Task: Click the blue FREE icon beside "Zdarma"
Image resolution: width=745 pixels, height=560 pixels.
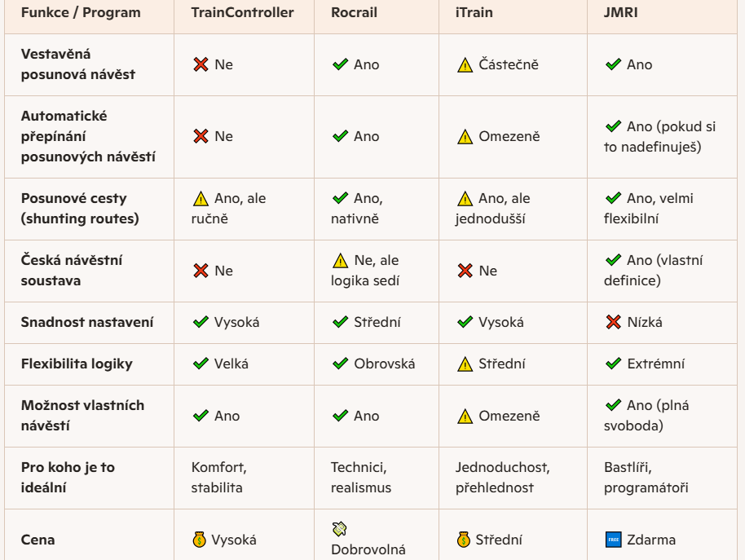Action: (x=613, y=540)
